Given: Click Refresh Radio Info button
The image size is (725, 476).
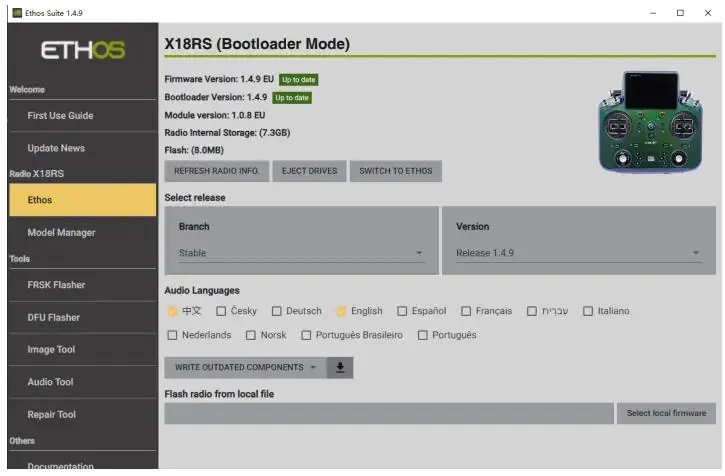Looking at the screenshot, I should pyautogui.click(x=216, y=171).
